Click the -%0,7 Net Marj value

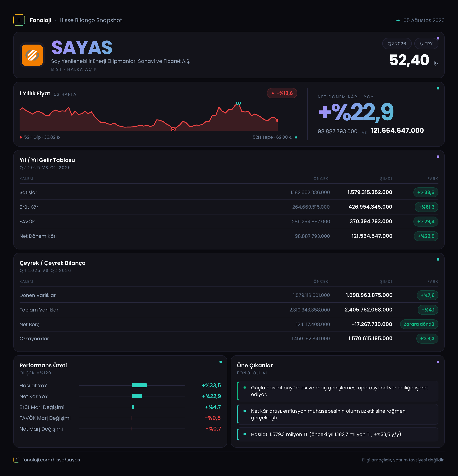point(213,429)
